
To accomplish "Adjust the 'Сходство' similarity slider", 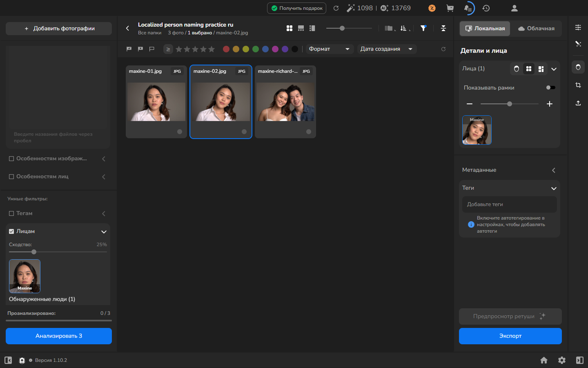I will coord(34,252).
